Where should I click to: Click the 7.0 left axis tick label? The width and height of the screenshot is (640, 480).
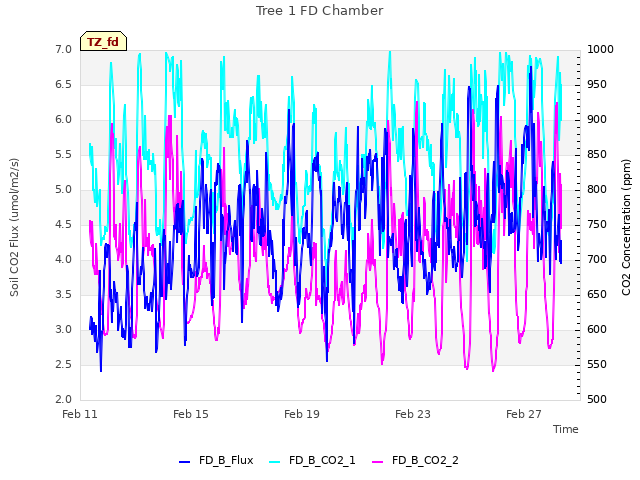[x=64, y=49]
